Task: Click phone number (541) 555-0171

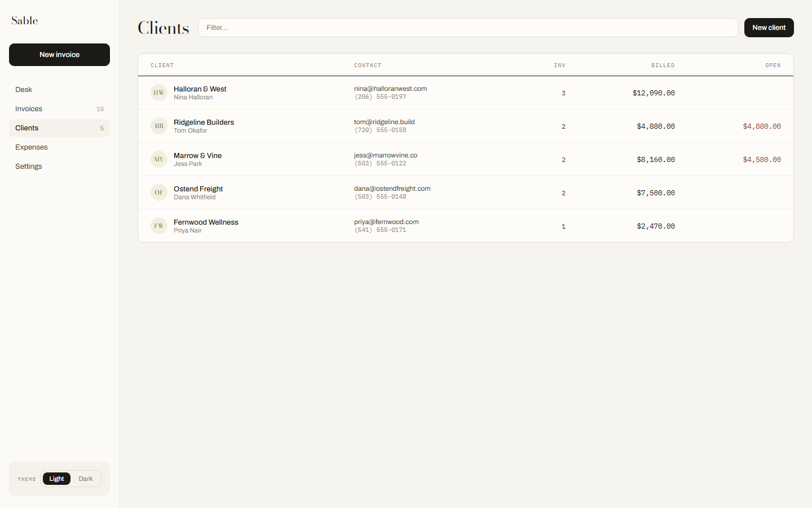Action: (380, 230)
